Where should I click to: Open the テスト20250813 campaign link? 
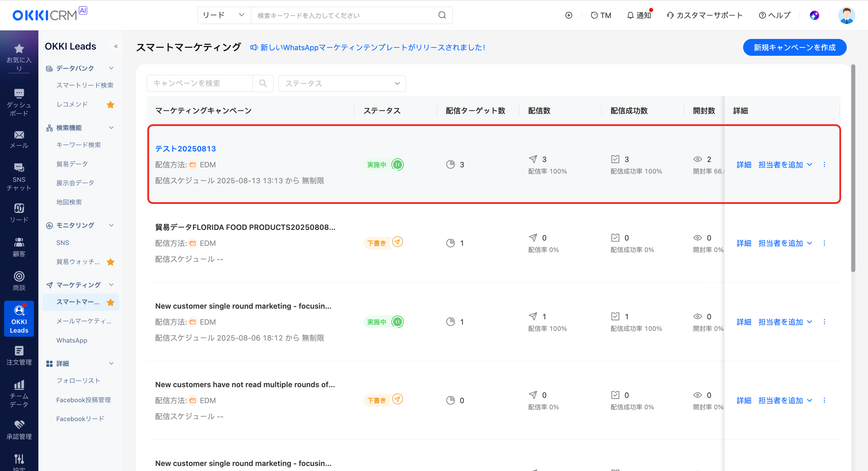coord(185,148)
